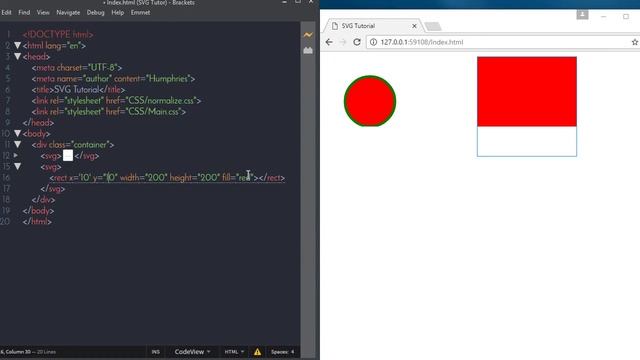Click width="200" attribute on line 16
Screen dimensions: 640x360
143,178
